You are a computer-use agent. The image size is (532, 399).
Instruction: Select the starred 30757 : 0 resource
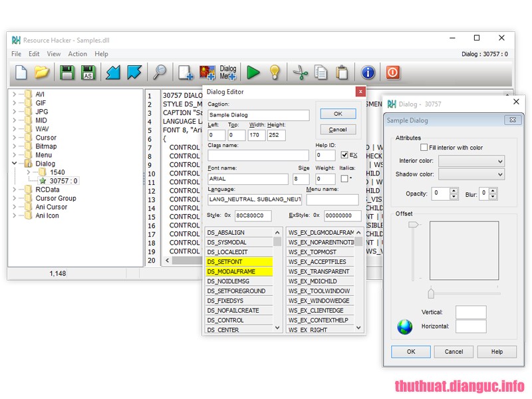click(63, 181)
